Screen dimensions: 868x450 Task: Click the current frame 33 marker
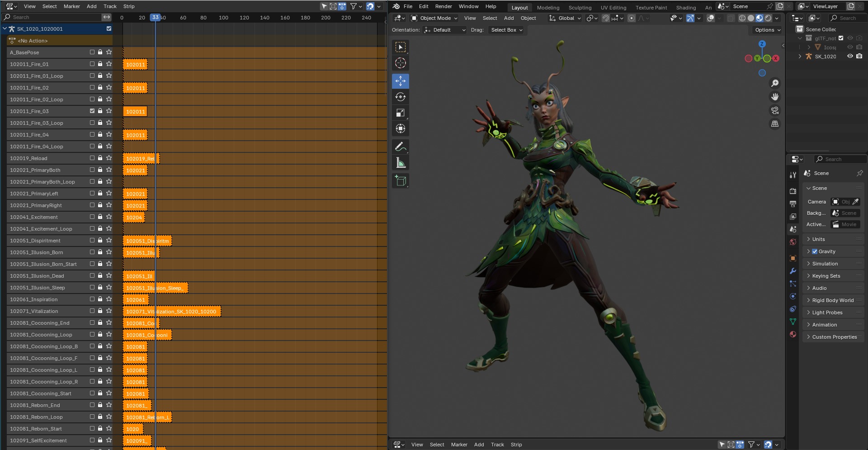156,17
